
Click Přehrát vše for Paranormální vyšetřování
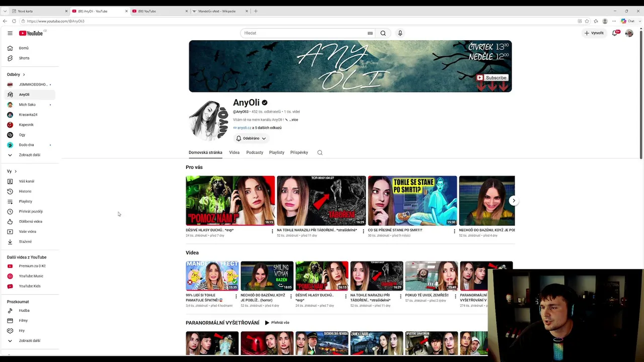277,323
